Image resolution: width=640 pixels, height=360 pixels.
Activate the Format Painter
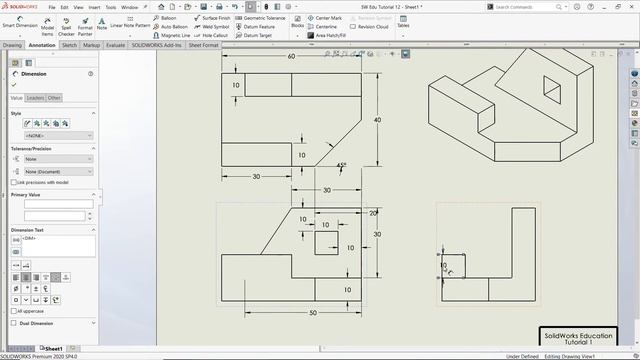(x=85, y=27)
